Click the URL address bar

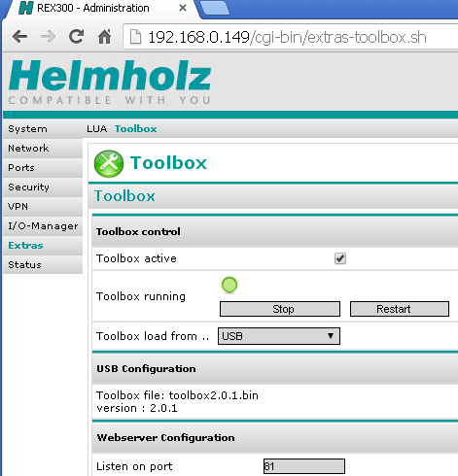(x=292, y=37)
